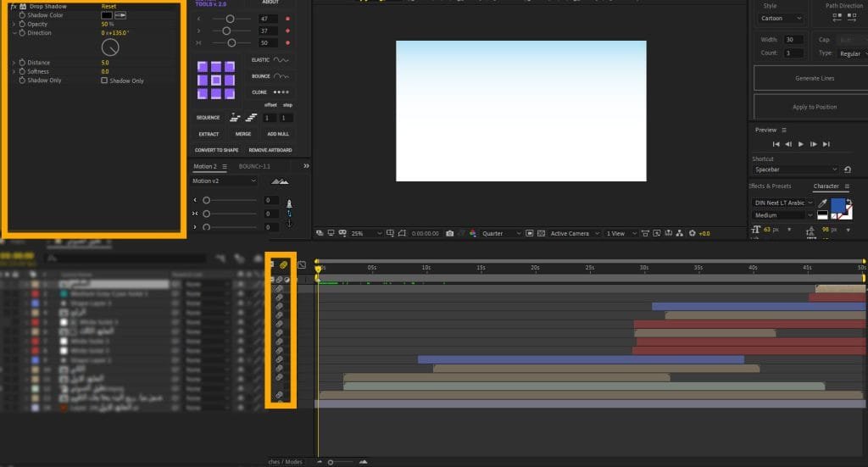Click the EXTRACT button

pos(209,134)
